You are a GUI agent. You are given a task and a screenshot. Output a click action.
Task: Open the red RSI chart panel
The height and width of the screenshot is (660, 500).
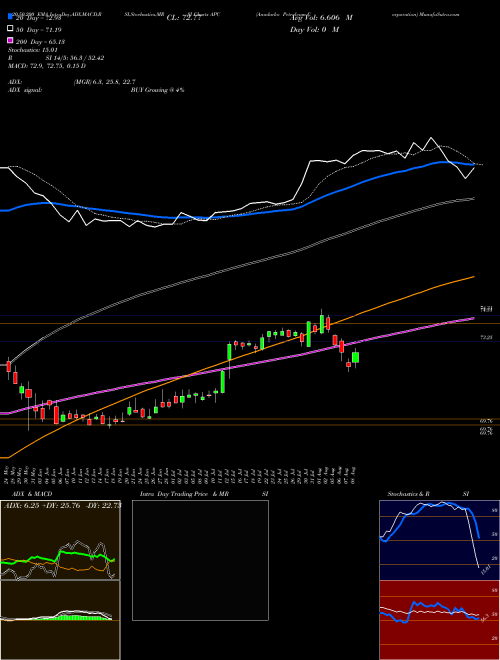tap(440, 620)
